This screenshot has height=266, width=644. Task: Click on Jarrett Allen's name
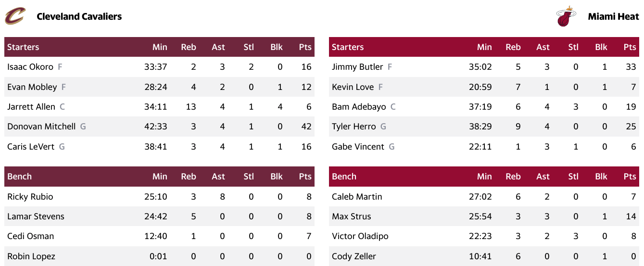[31, 107]
